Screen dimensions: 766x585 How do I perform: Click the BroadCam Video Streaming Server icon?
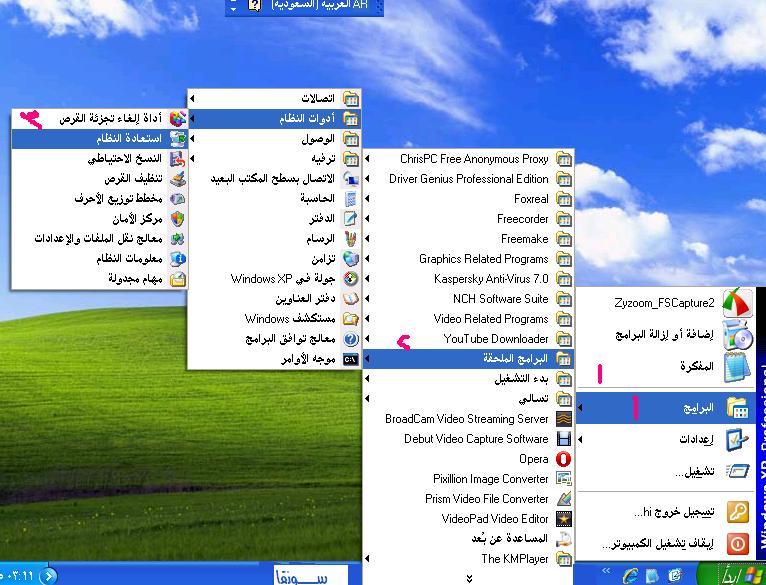[x=564, y=419]
